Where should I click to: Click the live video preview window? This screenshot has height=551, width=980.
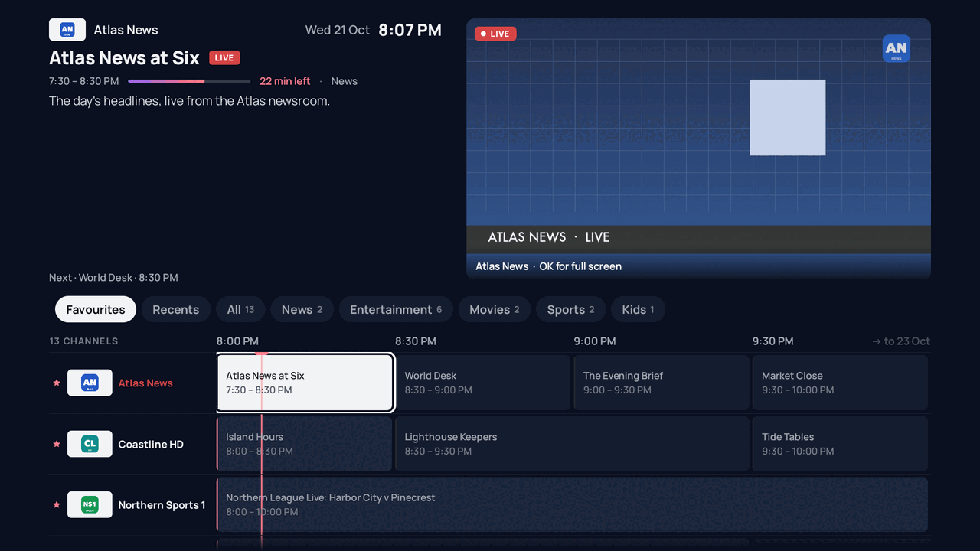(698, 148)
